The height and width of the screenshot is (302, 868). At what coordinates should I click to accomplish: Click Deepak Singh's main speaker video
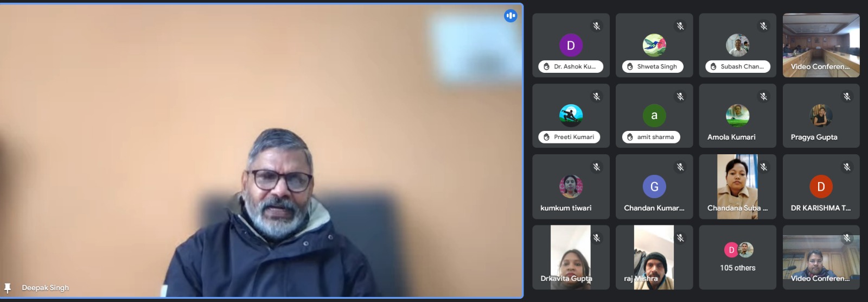[x=261, y=151]
